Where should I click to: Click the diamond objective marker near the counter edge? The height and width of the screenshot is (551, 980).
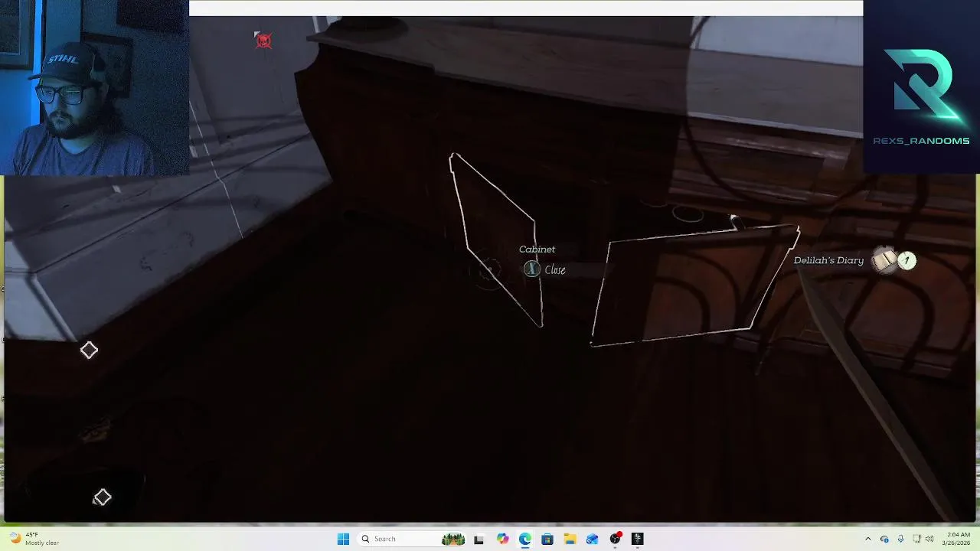click(x=89, y=350)
